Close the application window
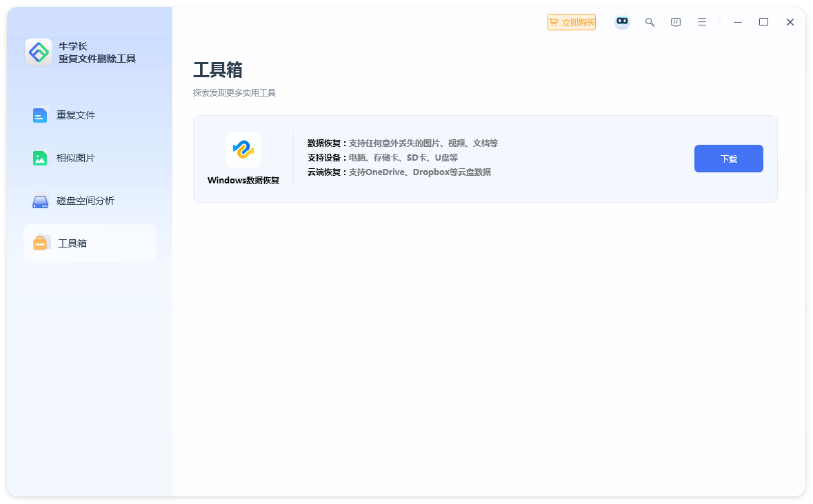This screenshot has width=813, height=504. [x=790, y=22]
